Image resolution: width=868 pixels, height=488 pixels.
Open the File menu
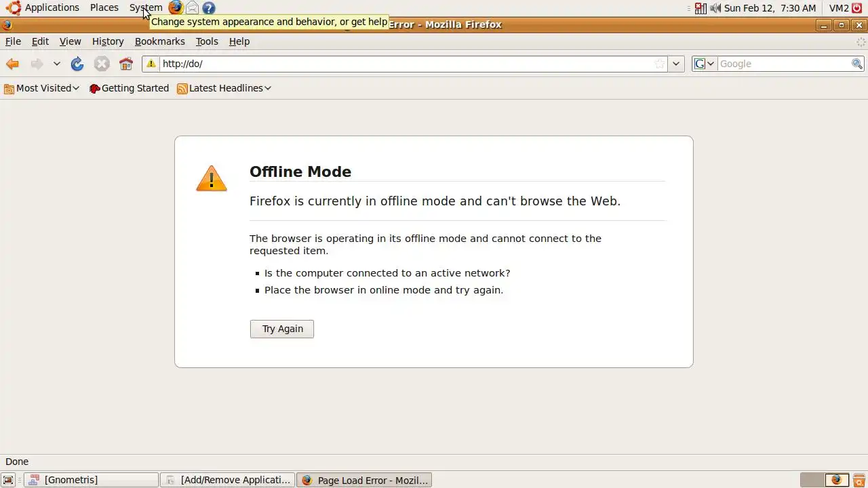tap(13, 41)
